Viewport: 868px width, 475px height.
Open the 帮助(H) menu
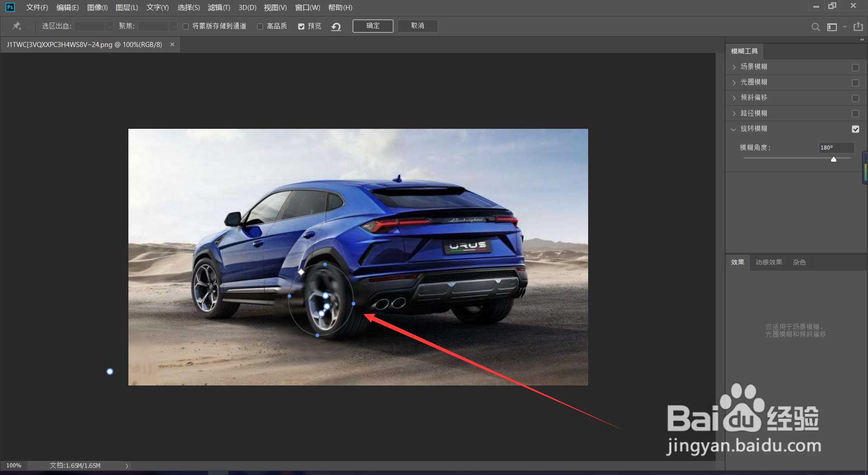pyautogui.click(x=340, y=8)
